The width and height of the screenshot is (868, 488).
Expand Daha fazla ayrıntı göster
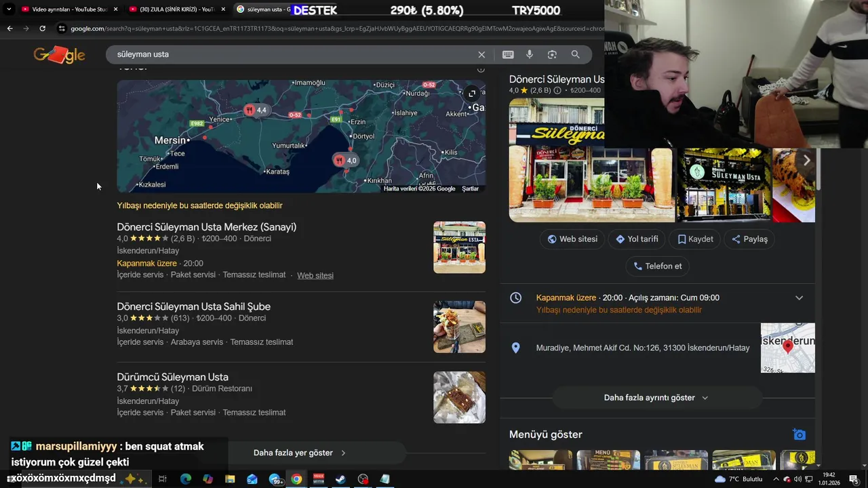(x=656, y=398)
